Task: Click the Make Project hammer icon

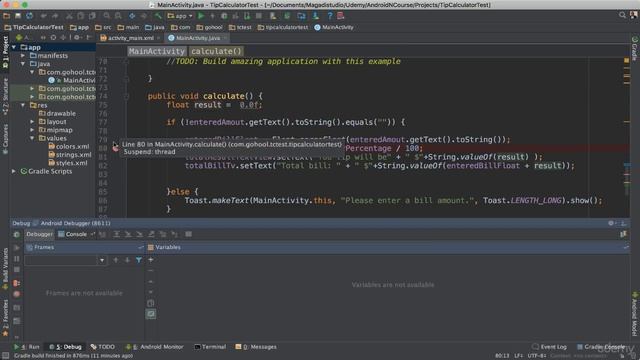Action: [158, 16]
